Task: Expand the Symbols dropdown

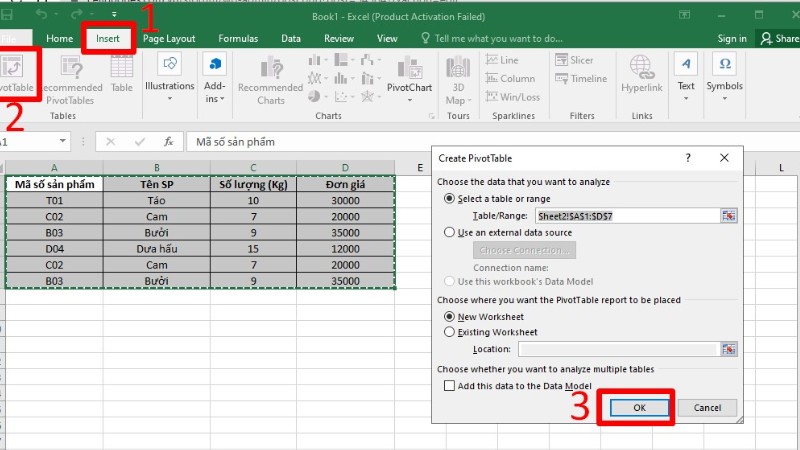Action: (x=724, y=75)
